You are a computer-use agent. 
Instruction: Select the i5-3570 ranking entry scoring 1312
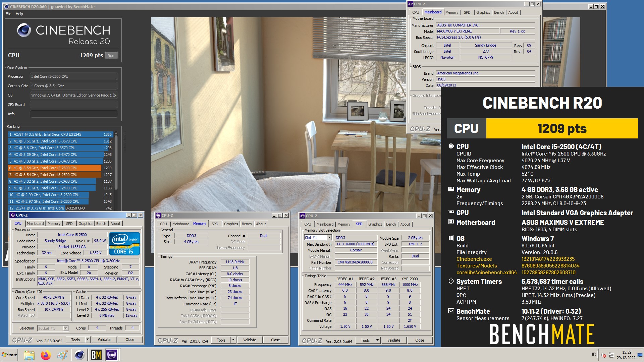[60, 141]
